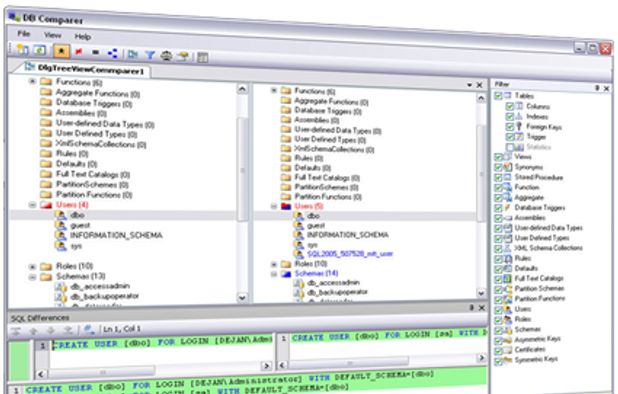Click the up arrow in SQL Differences toolbar

coord(34,330)
